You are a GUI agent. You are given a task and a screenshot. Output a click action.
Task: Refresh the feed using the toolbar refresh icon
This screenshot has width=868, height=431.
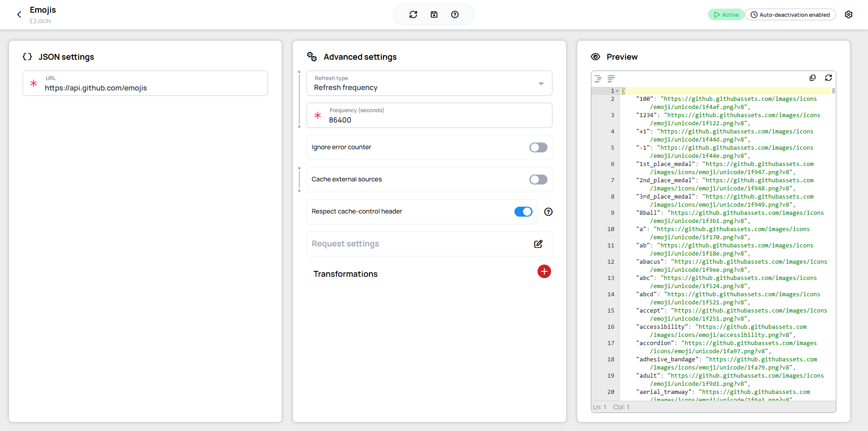pos(413,14)
